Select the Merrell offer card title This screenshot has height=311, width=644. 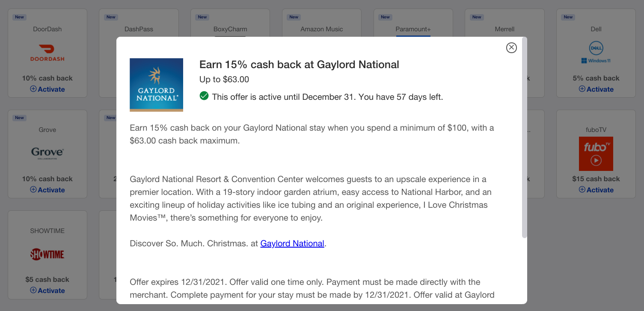[505, 29]
